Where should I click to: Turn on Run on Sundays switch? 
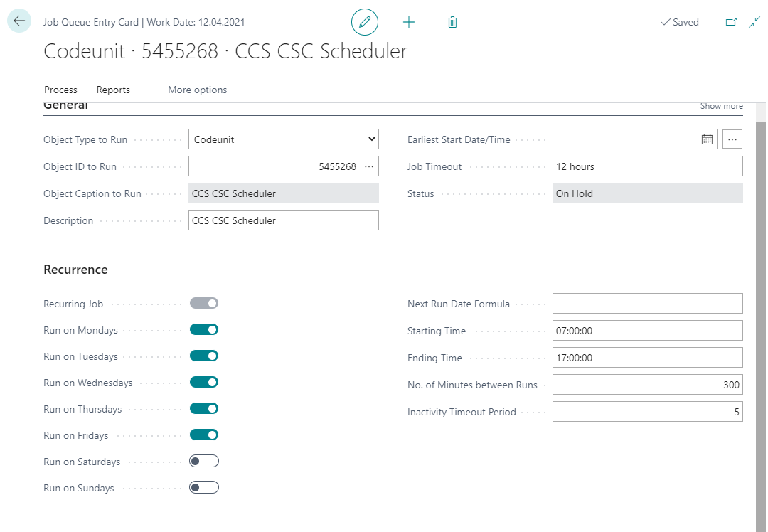[x=204, y=488]
